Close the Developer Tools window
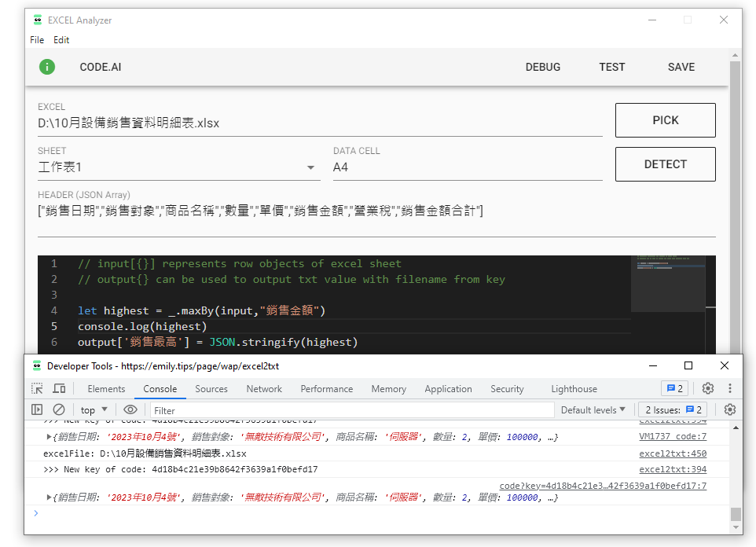The image size is (756, 547). [725, 365]
